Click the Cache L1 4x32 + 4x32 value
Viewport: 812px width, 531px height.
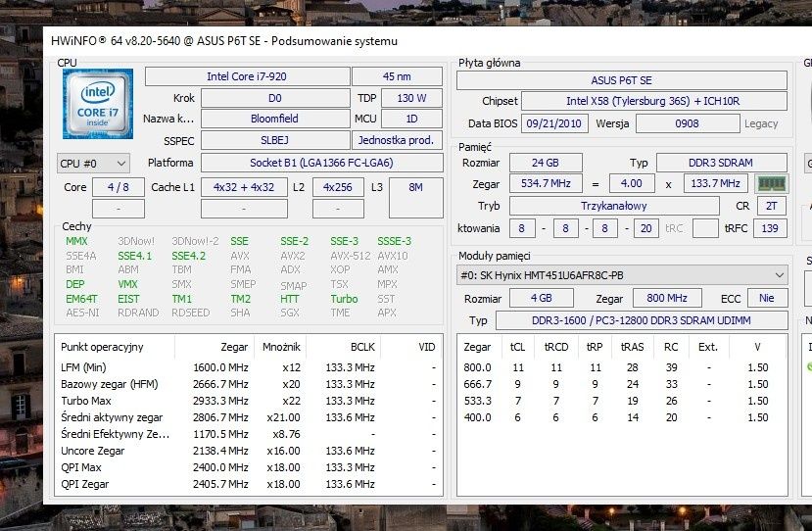coord(244,187)
